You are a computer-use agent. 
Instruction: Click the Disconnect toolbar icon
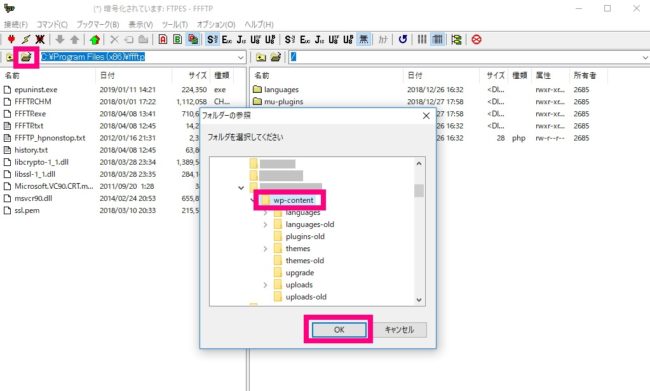(40, 39)
